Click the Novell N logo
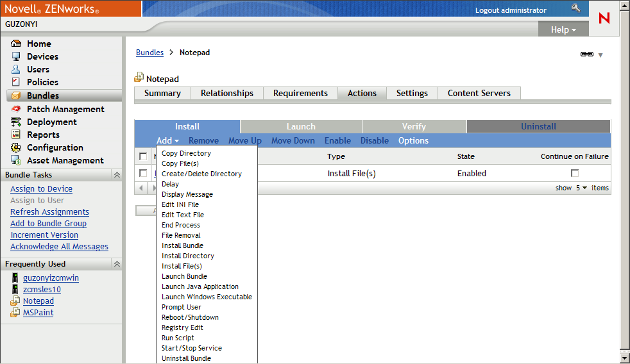The image size is (630, 364). [x=604, y=18]
